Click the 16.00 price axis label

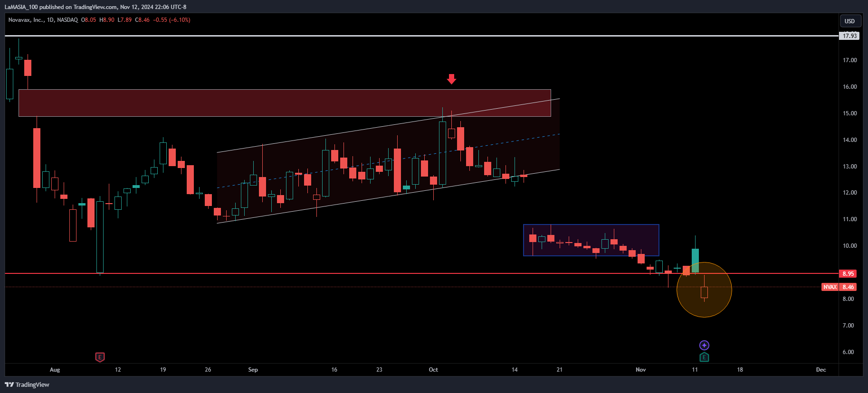point(849,87)
